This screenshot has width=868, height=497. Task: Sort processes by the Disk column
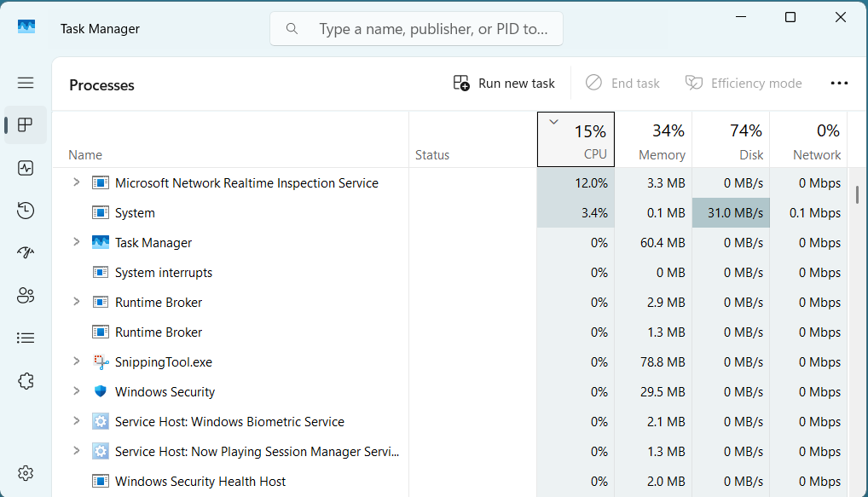click(x=731, y=140)
